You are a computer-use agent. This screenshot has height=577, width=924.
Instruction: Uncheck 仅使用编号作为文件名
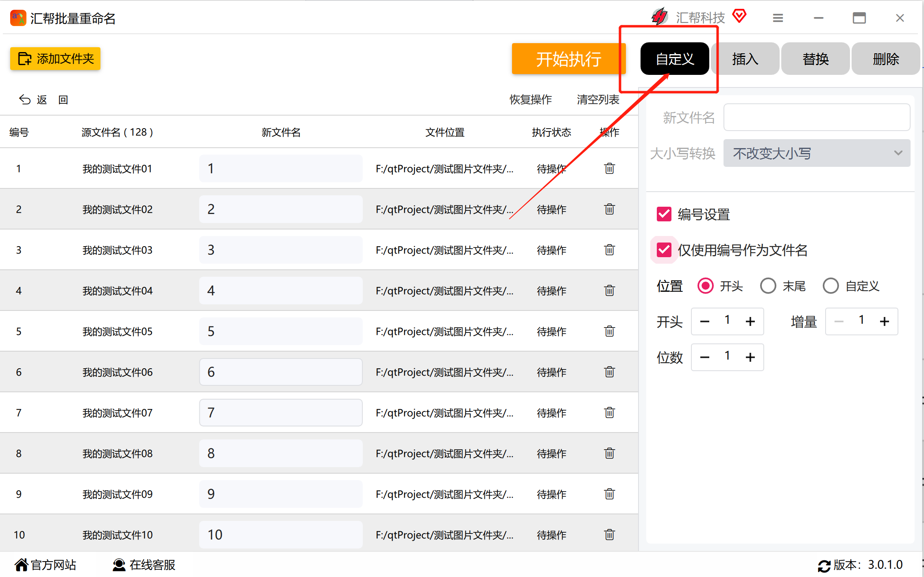(664, 249)
